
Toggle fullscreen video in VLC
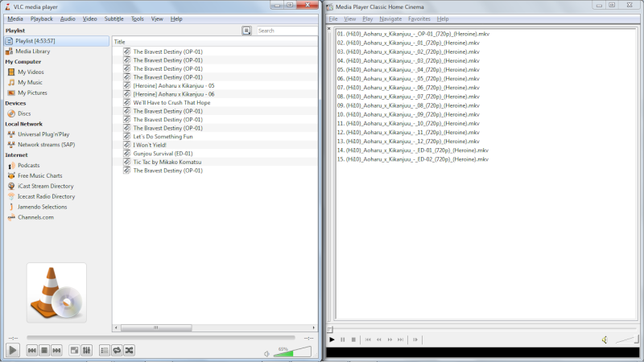coord(74,350)
